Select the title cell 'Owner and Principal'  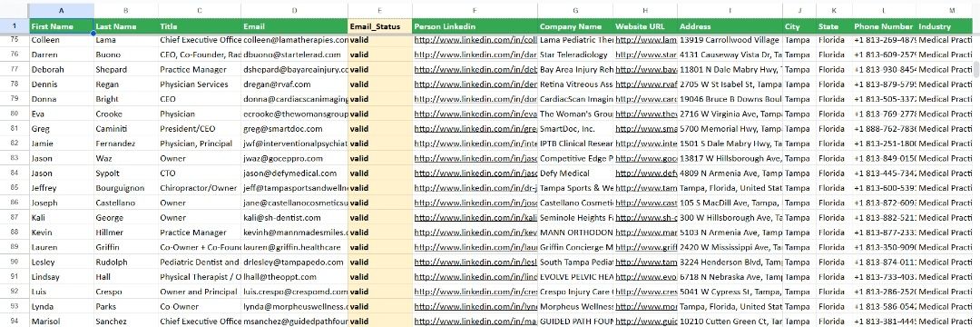(x=200, y=292)
